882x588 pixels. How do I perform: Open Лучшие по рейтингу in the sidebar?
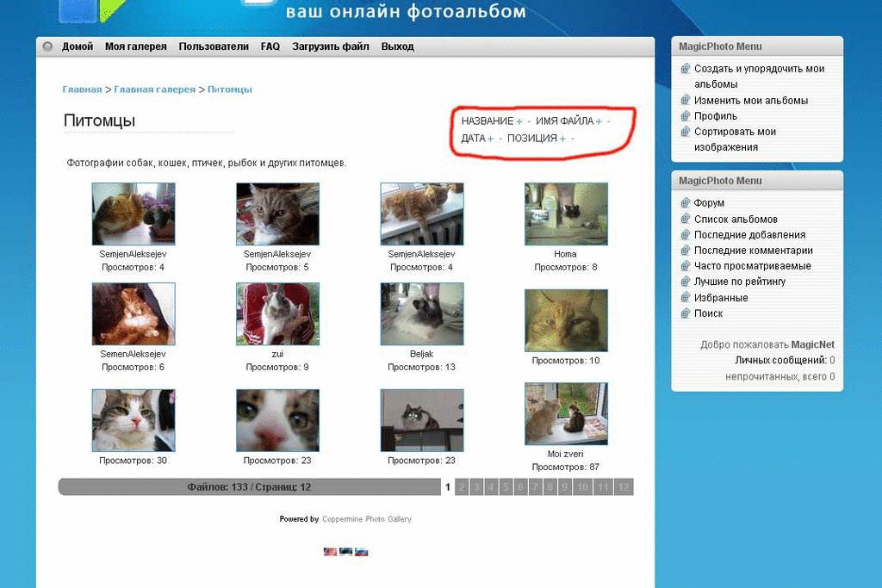click(x=740, y=282)
